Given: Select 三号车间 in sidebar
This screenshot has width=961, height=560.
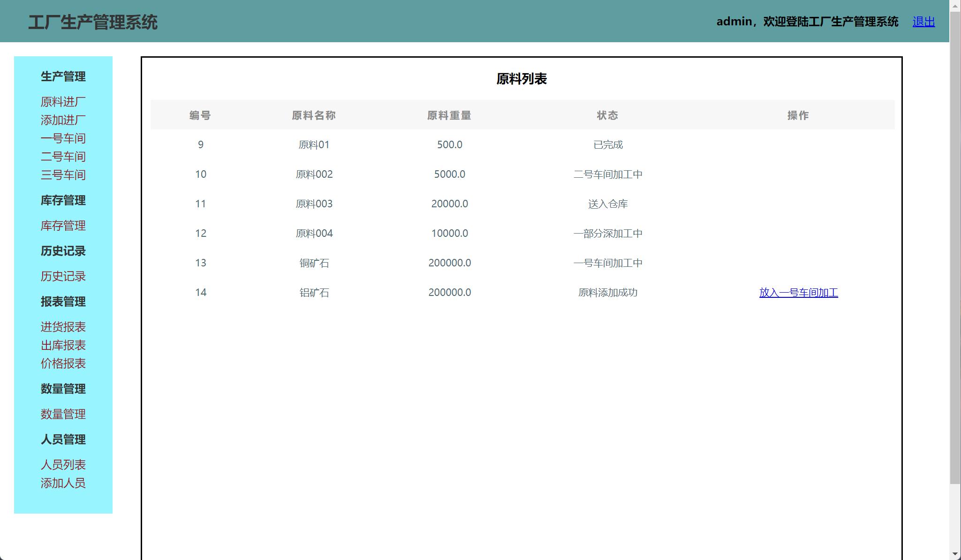Looking at the screenshot, I should pyautogui.click(x=63, y=174).
